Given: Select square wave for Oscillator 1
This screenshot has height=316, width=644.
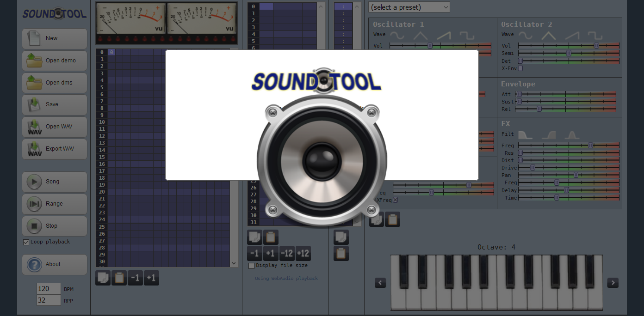Looking at the screenshot, I should [467, 35].
